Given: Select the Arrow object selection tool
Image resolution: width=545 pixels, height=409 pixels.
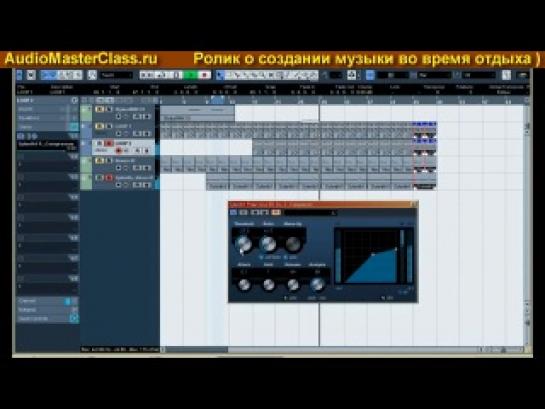Looking at the screenshot, I should pos(219,75).
